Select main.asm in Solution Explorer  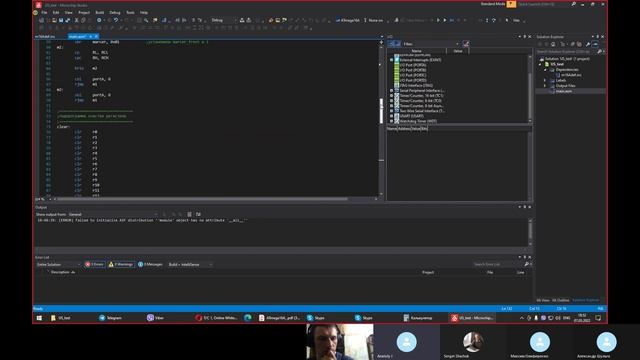(x=563, y=91)
